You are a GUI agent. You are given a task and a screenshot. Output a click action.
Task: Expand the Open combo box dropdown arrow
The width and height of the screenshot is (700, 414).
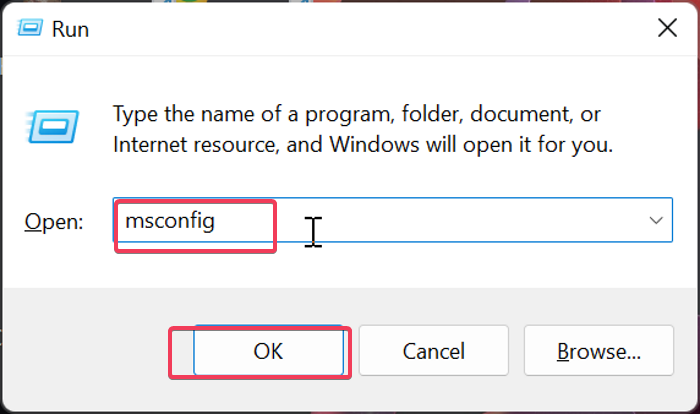tap(656, 220)
